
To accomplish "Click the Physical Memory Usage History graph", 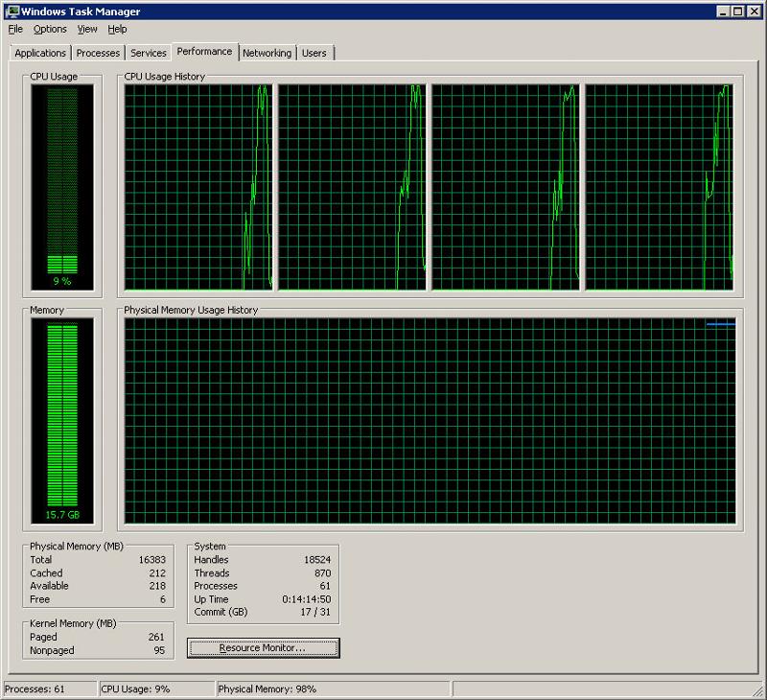I will point(430,421).
